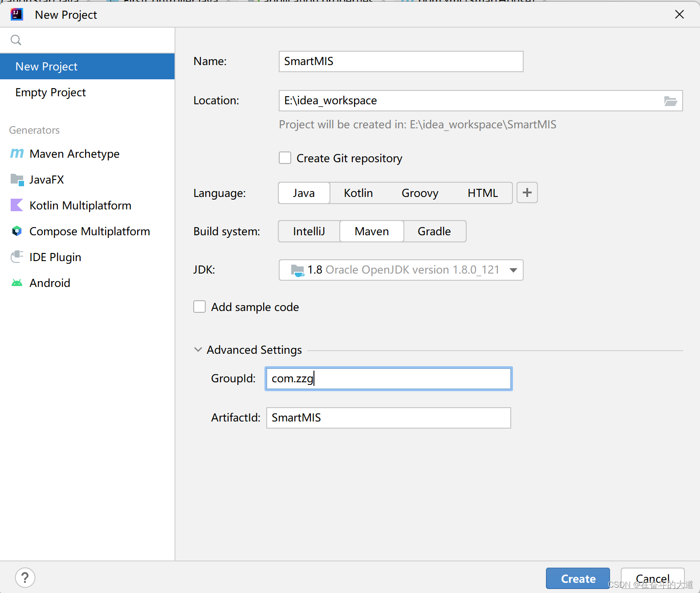700x593 pixels.
Task: Open the JavaFX generator
Action: tap(87, 180)
